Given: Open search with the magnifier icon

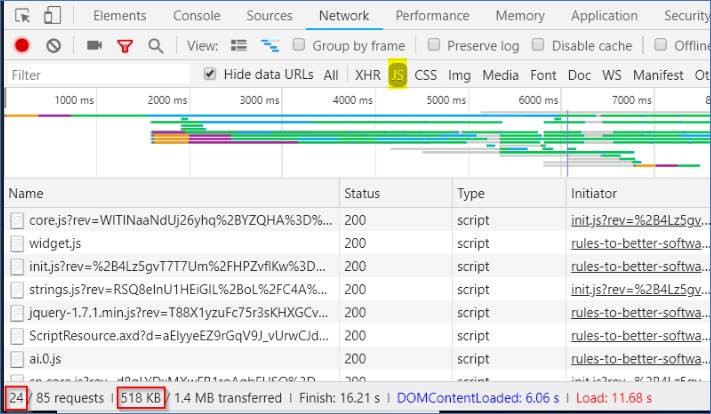Looking at the screenshot, I should coord(155,46).
